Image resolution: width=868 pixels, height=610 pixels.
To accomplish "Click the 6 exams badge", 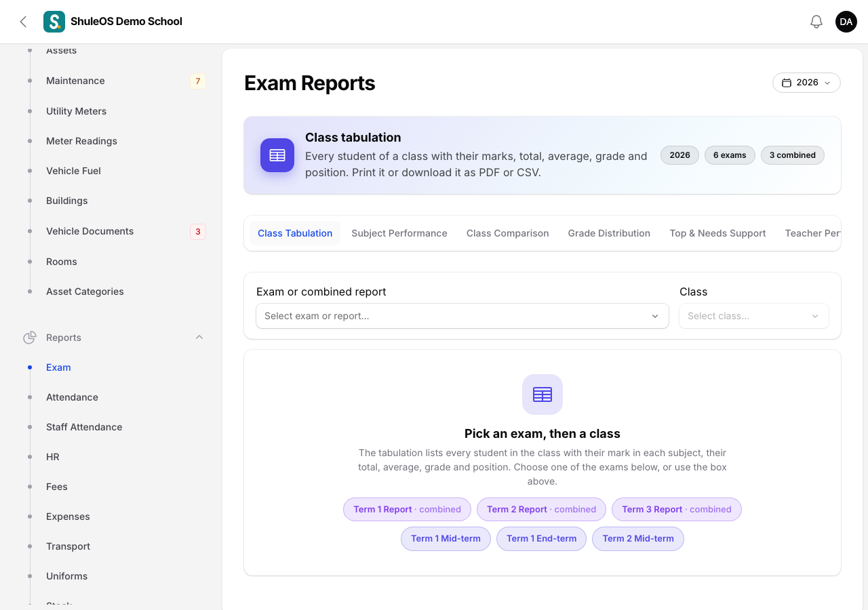I will (730, 155).
